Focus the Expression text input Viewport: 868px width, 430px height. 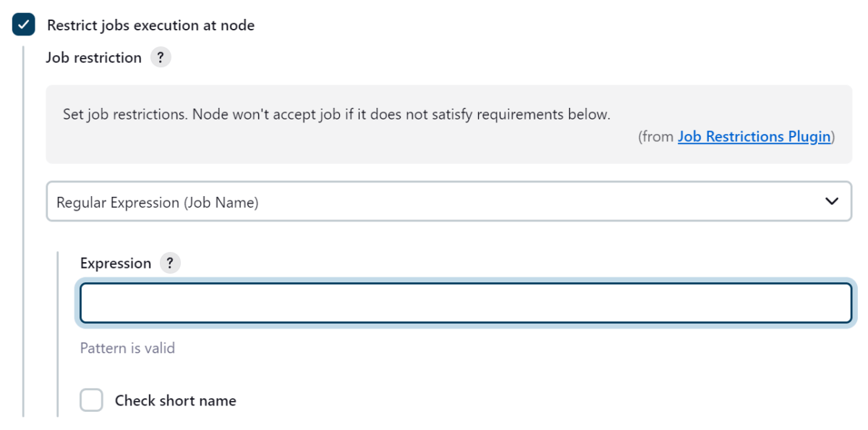click(x=466, y=303)
